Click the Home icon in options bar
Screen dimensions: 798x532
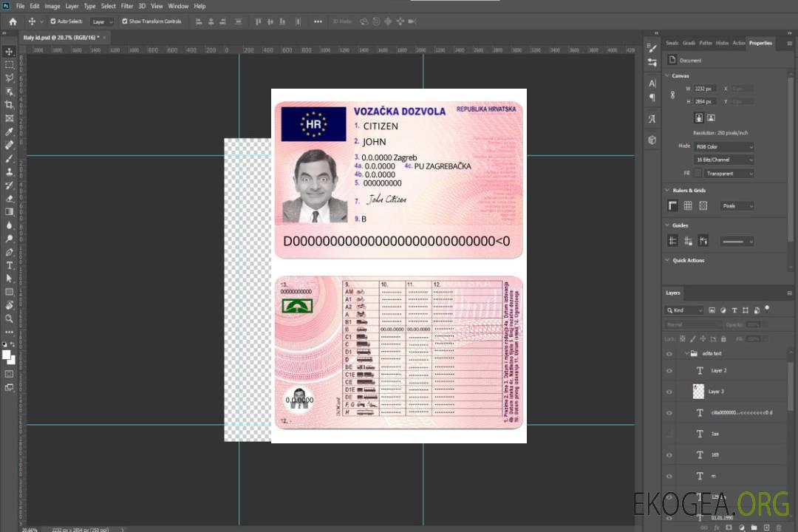point(13,21)
